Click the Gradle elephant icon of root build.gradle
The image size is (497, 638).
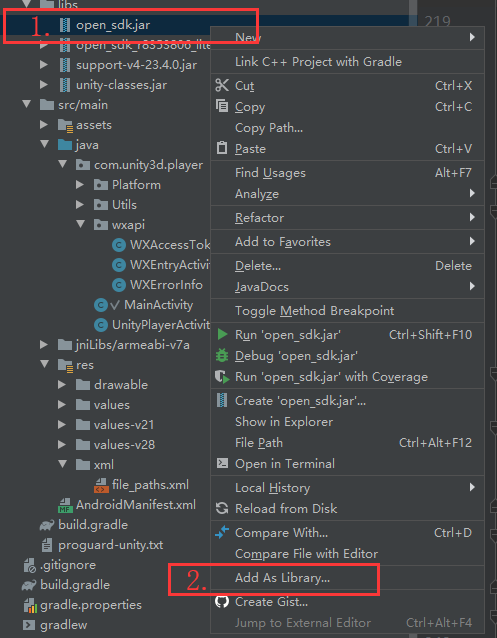pyautogui.click(x=29, y=585)
